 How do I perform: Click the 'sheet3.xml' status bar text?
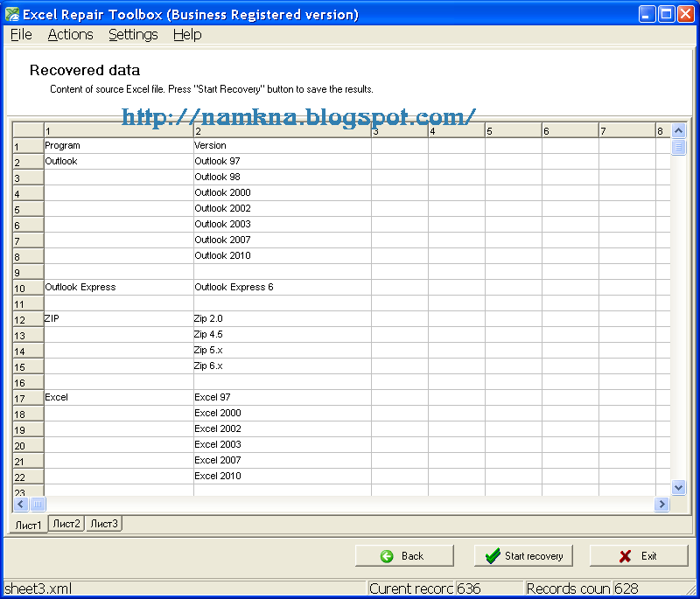coord(38,589)
